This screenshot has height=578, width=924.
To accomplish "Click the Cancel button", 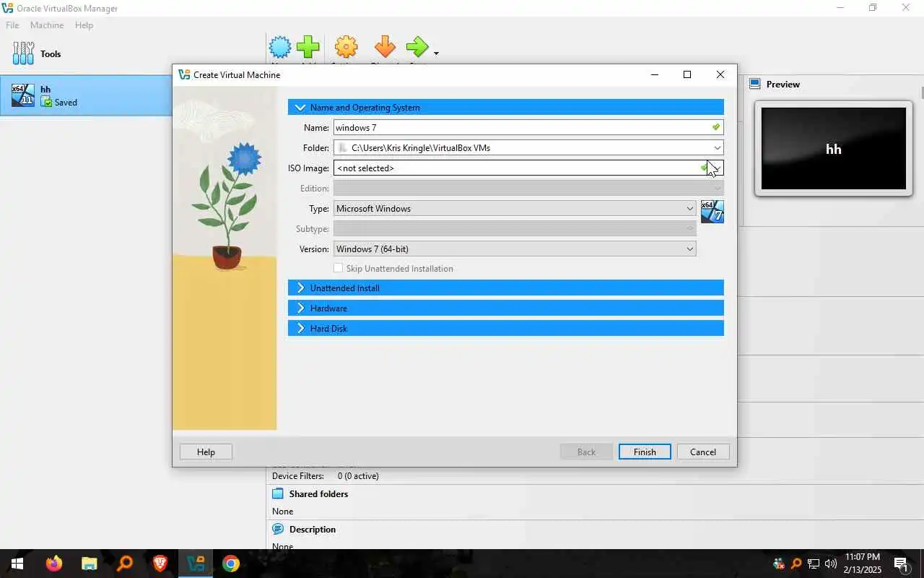I will pyautogui.click(x=703, y=452).
